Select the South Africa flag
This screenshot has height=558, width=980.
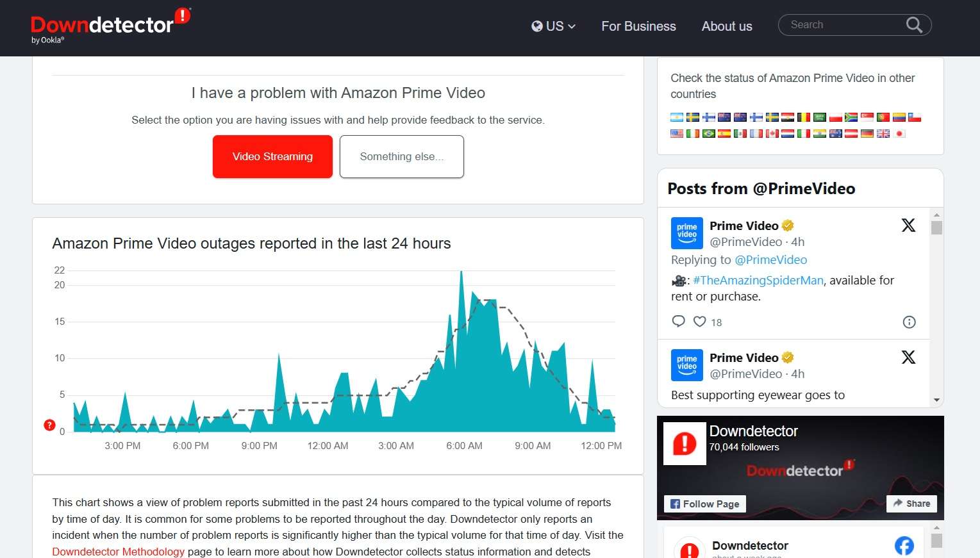click(x=851, y=117)
